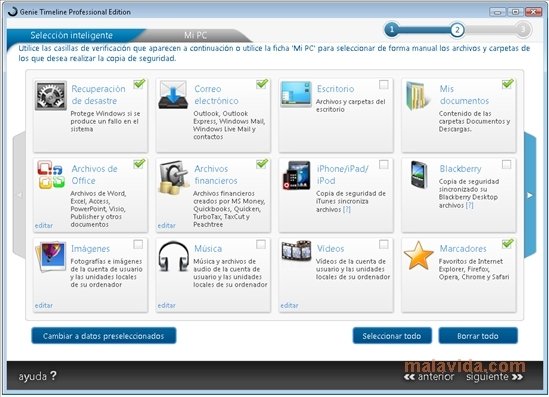Image resolution: width=549 pixels, height=397 pixels.
Task: Check the Blackberry checkbox
Action: [x=506, y=164]
